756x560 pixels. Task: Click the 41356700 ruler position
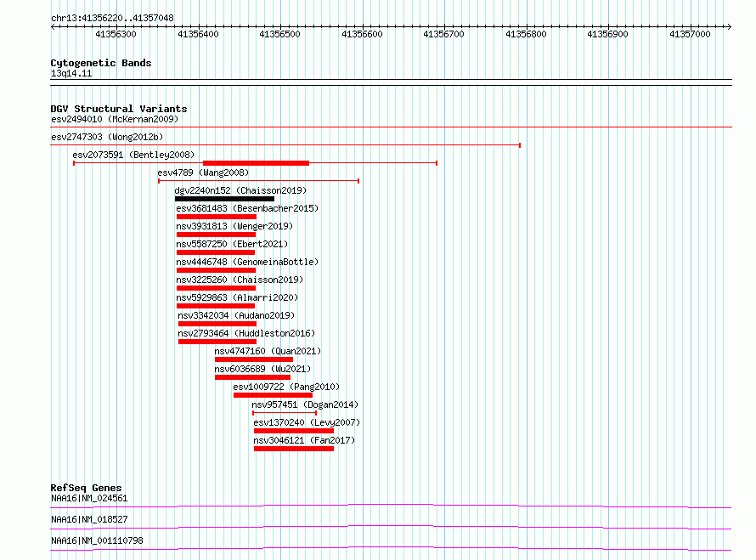443,34
